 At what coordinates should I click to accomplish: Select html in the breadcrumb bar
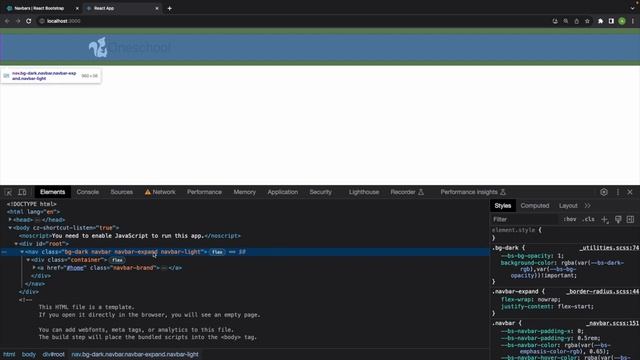(x=9, y=354)
